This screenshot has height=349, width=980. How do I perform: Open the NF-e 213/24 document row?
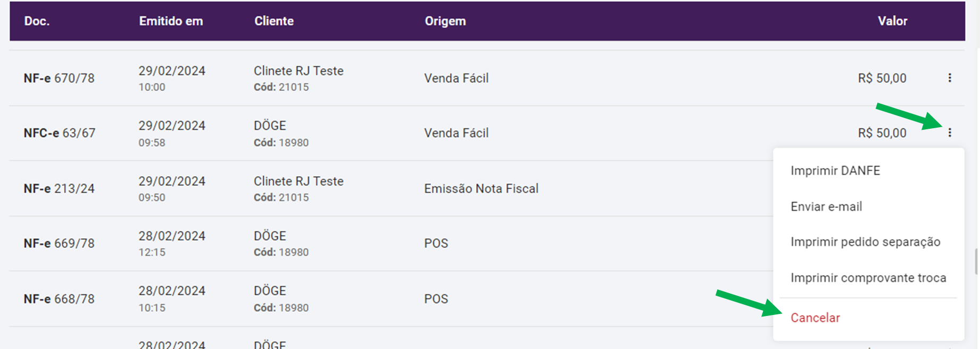coord(59,189)
